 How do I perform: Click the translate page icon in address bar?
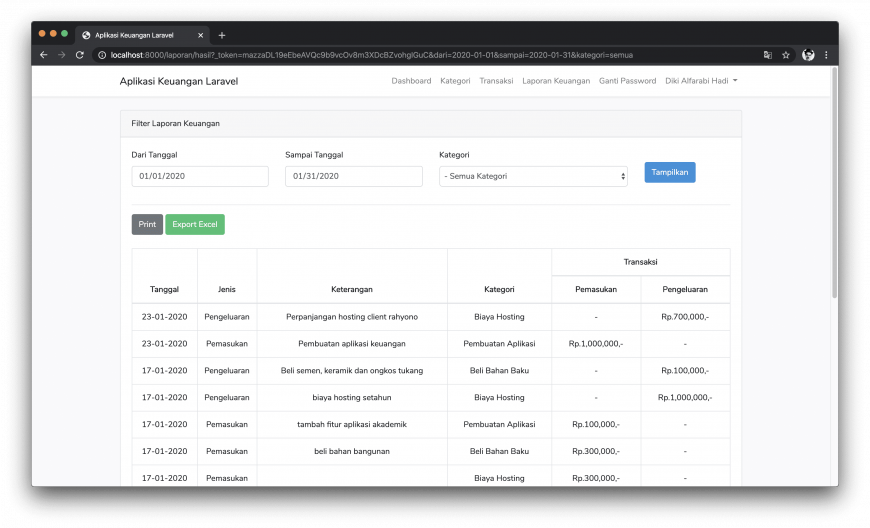(767, 55)
